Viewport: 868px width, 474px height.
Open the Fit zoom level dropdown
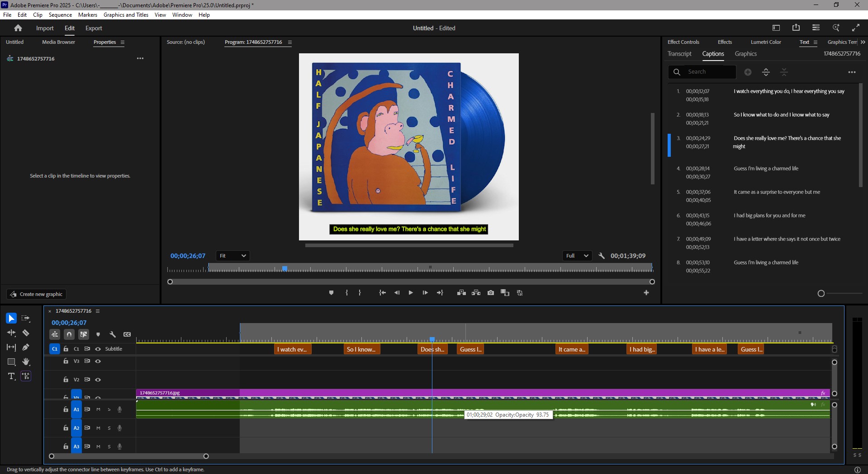(232, 256)
